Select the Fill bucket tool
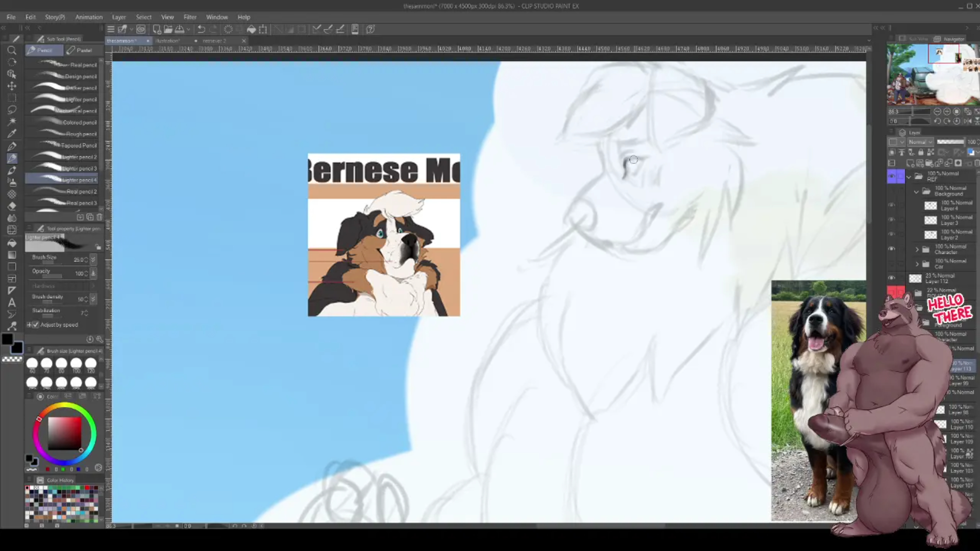The width and height of the screenshot is (980, 551). tap(12, 242)
